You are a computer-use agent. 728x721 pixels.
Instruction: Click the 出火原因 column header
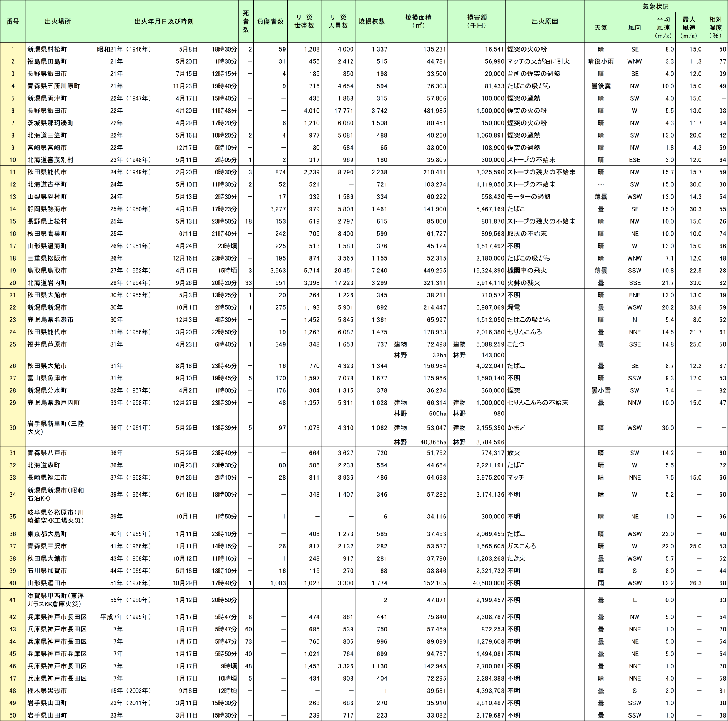(x=545, y=22)
